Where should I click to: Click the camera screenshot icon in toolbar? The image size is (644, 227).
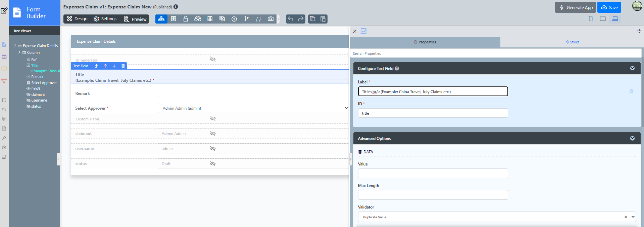270,19
